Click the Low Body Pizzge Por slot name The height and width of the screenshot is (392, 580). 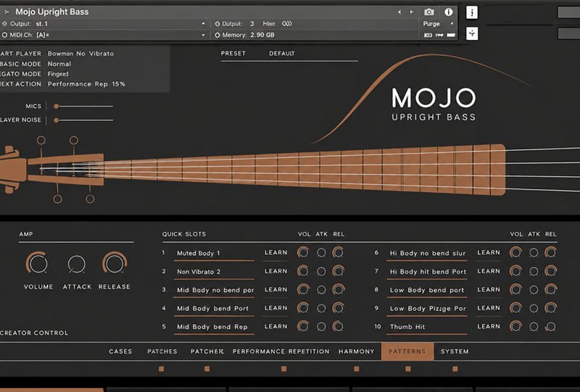coord(428,309)
